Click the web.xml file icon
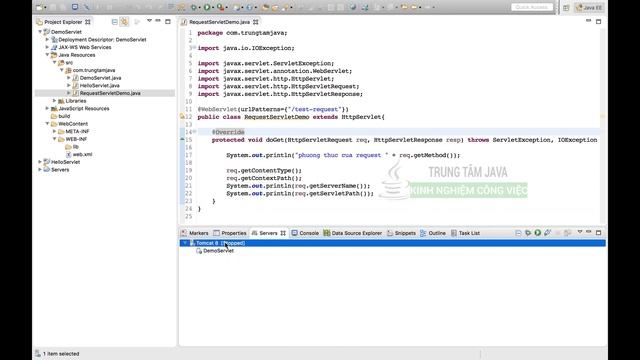The width and height of the screenshot is (640, 360). point(69,154)
